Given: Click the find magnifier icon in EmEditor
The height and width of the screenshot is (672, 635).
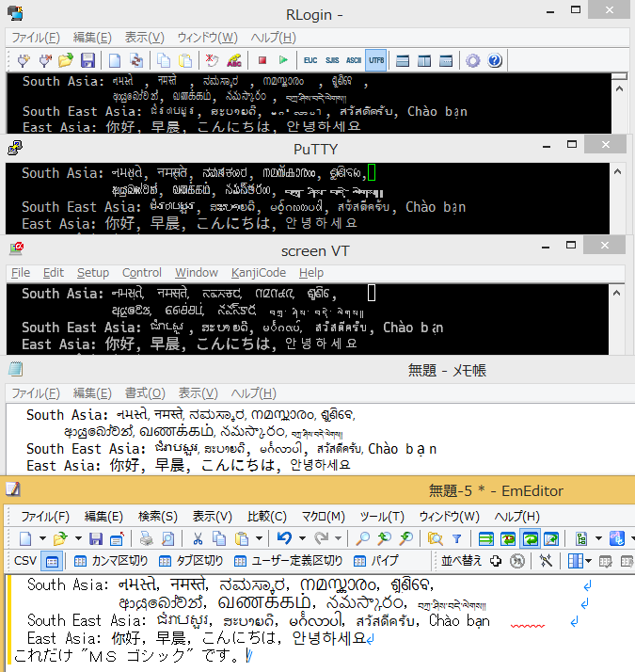Looking at the screenshot, I should pyautogui.click(x=362, y=538).
